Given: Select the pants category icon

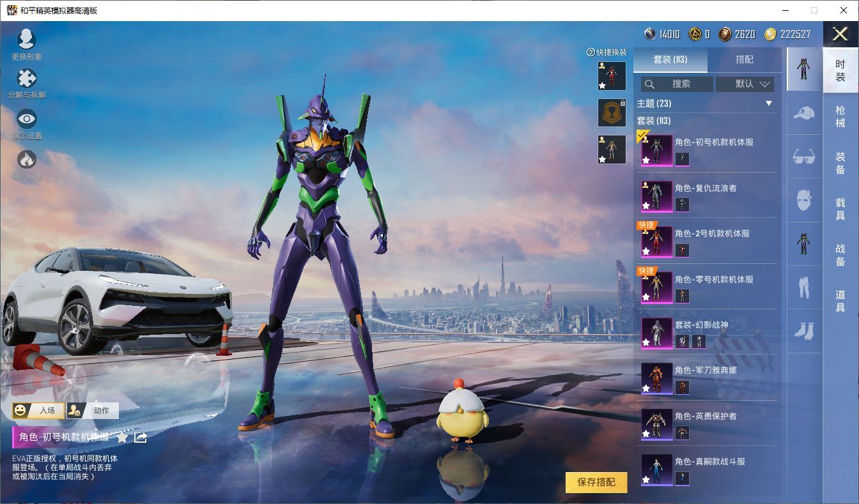Looking at the screenshot, I should (x=803, y=287).
